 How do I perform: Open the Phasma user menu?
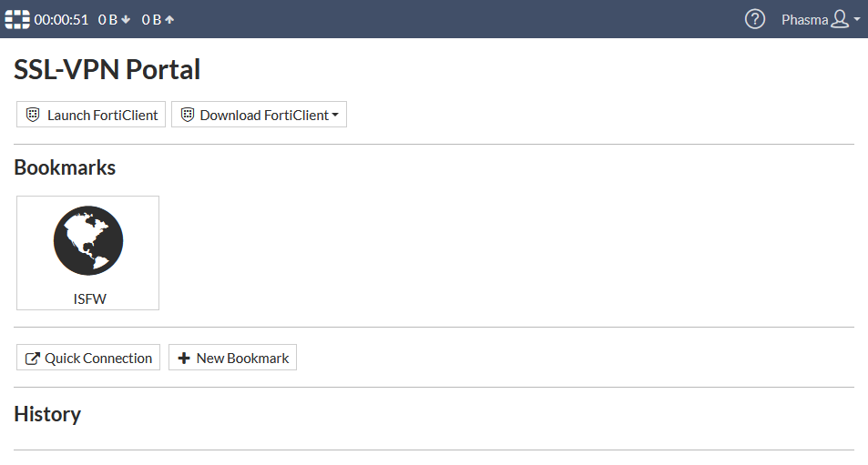[x=804, y=19]
